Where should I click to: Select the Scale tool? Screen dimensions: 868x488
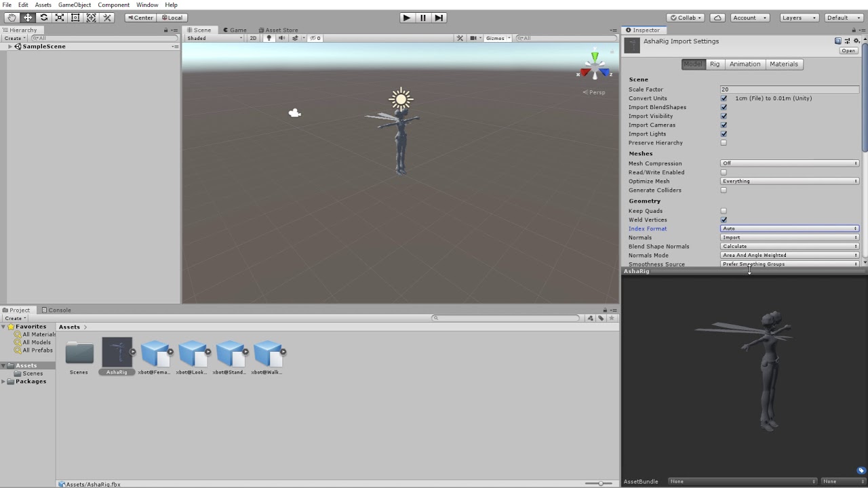point(60,17)
